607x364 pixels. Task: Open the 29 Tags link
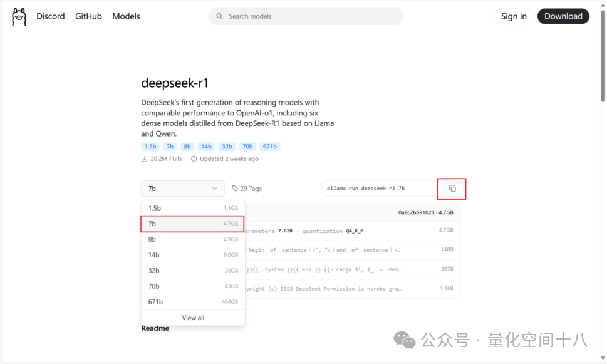[247, 189]
